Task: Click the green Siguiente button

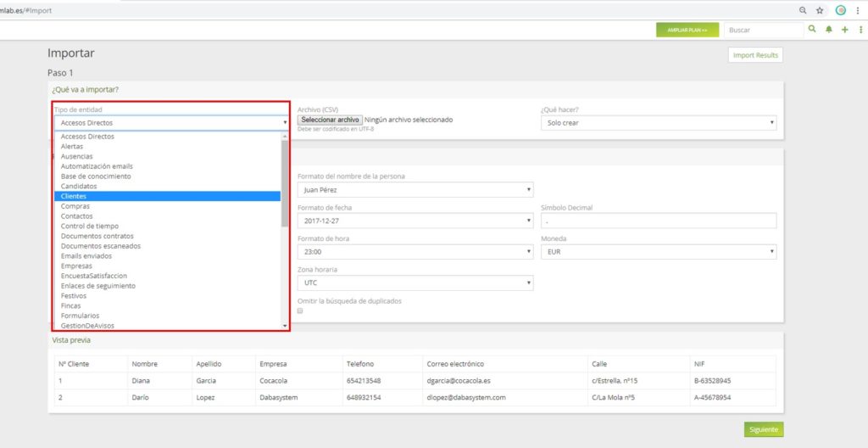Action: pos(764,429)
